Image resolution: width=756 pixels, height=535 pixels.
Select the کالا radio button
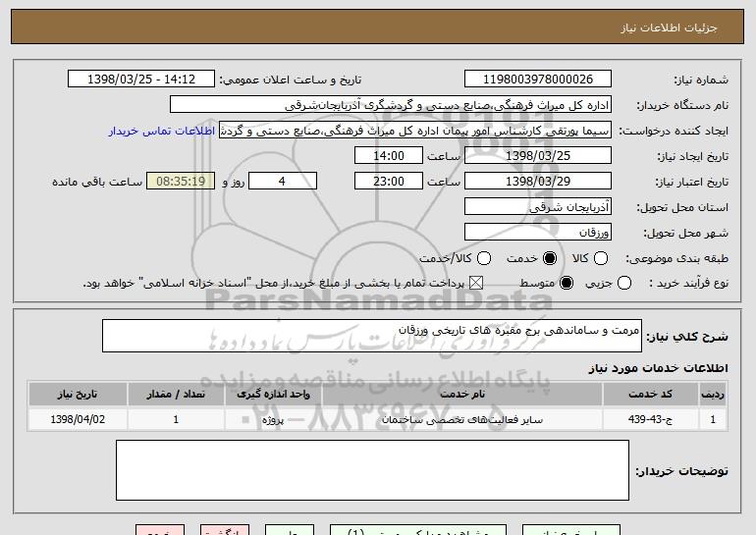[600, 258]
